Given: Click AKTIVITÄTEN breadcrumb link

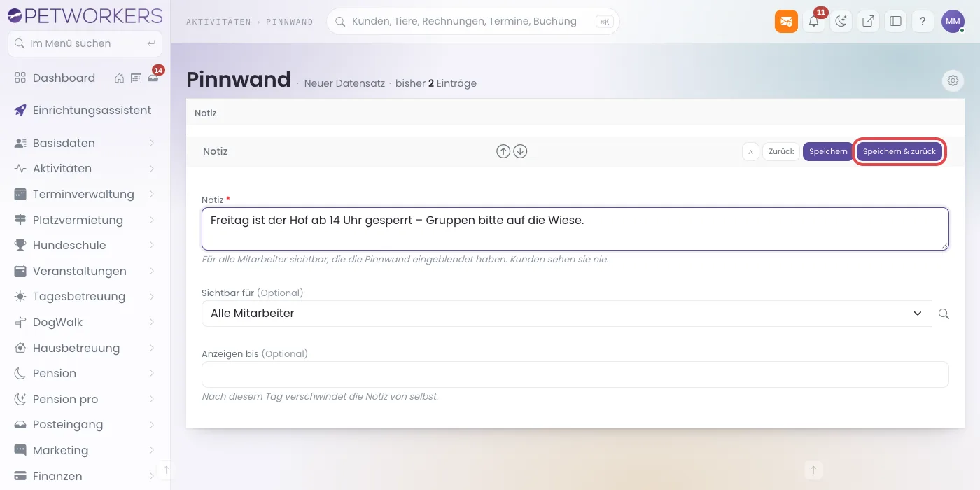Looking at the screenshot, I should pos(218,22).
